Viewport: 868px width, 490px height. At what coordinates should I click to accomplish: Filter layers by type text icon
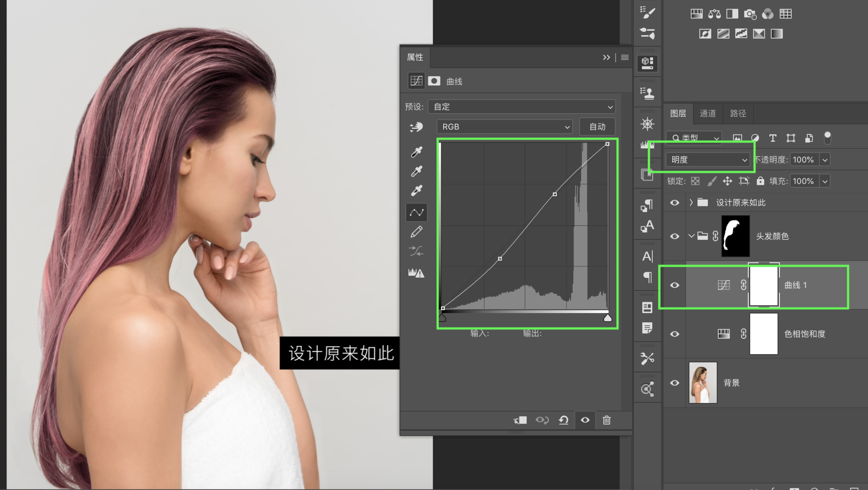click(773, 138)
